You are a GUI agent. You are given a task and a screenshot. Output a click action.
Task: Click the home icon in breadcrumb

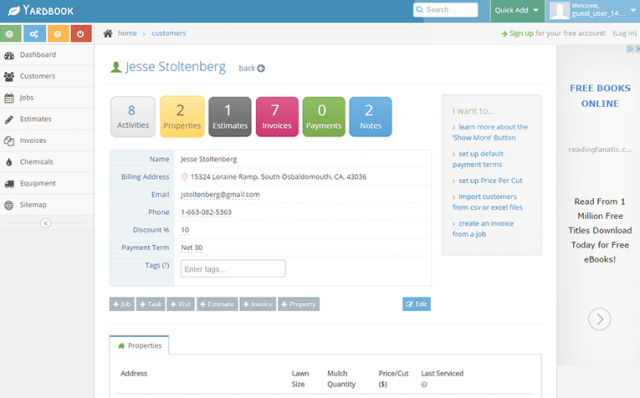[108, 33]
